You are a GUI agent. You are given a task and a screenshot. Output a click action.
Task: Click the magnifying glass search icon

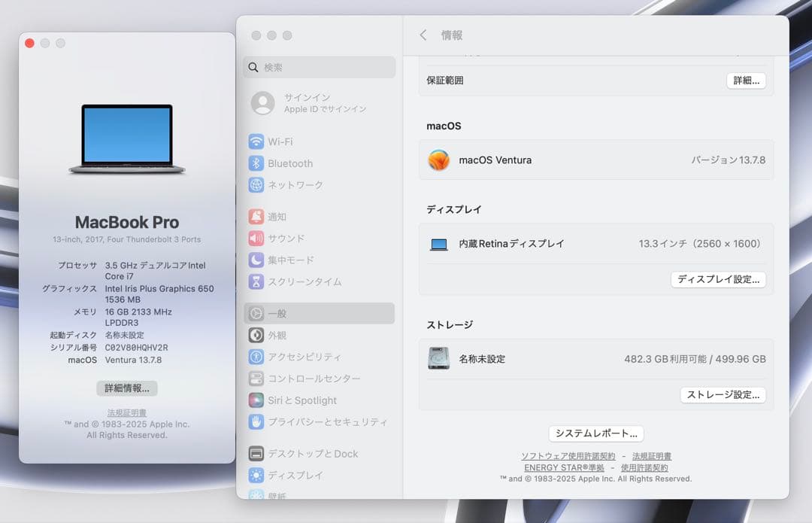click(x=253, y=68)
